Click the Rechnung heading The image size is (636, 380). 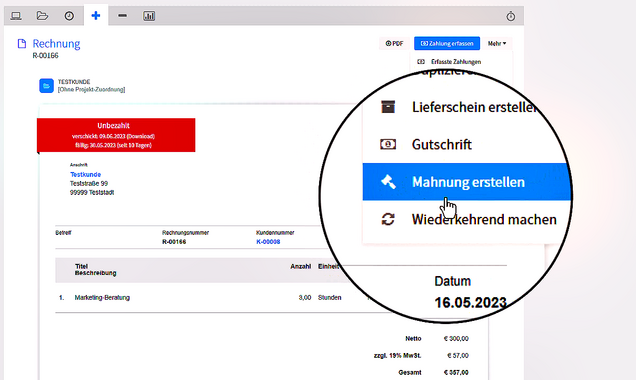click(x=56, y=43)
